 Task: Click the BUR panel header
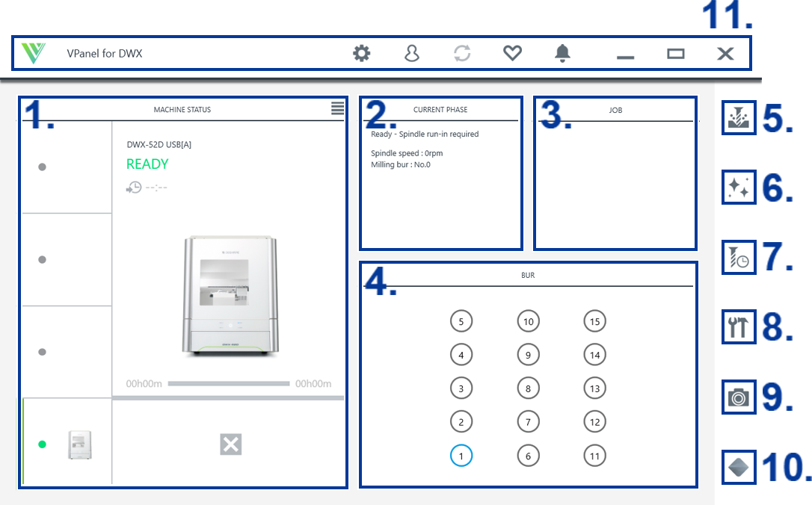click(x=528, y=275)
